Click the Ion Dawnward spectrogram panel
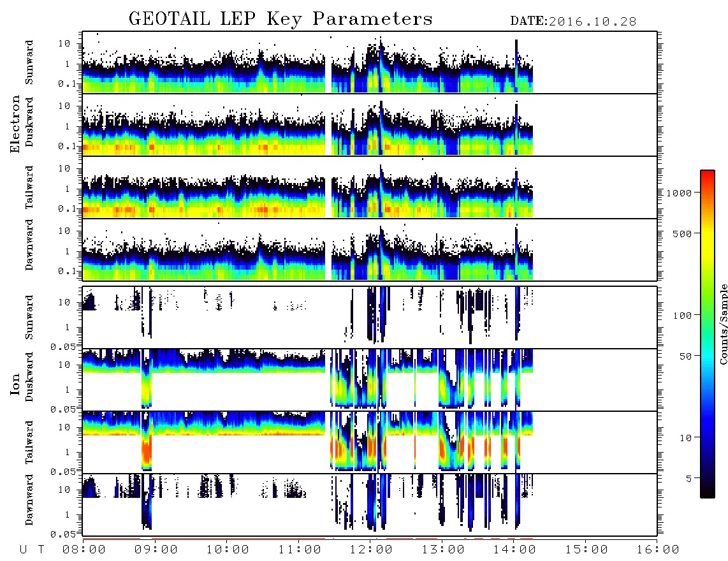The image size is (728, 561). coord(370,504)
